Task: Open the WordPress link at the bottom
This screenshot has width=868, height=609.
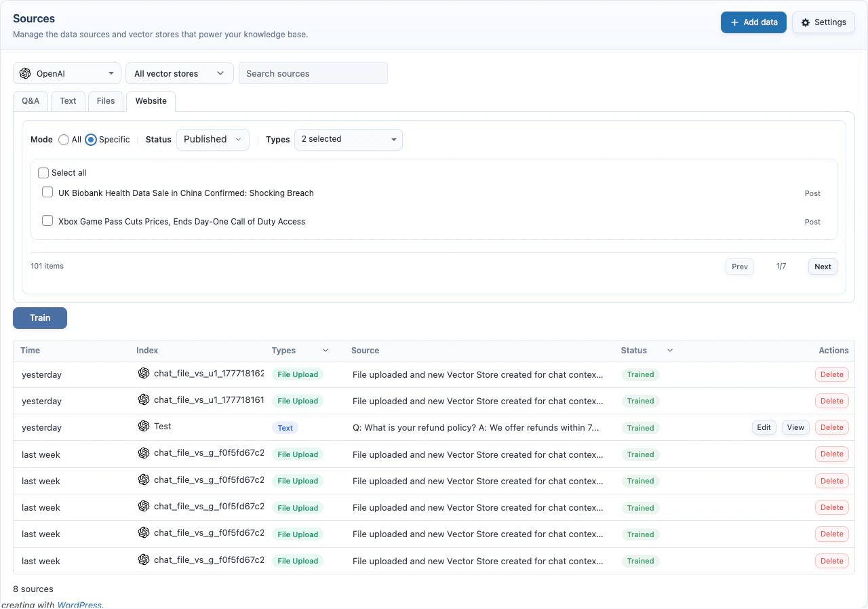Action: [79, 604]
